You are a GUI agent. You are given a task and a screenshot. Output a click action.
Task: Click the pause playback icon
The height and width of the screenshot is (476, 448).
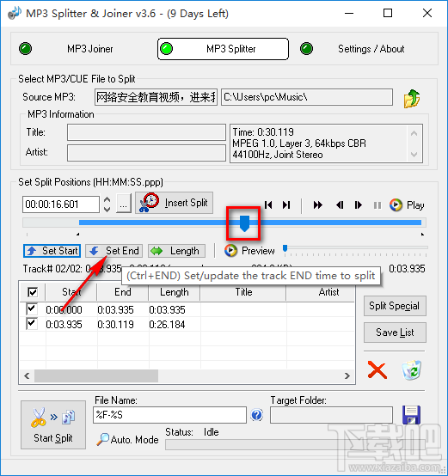pyautogui.click(x=377, y=205)
